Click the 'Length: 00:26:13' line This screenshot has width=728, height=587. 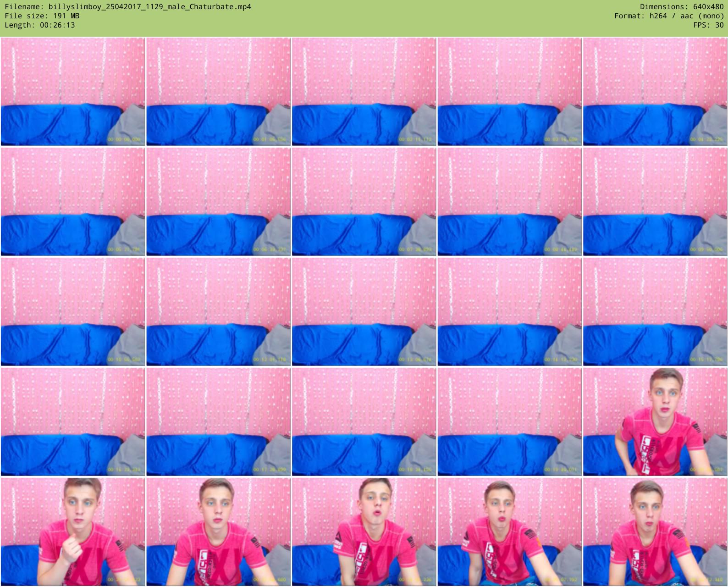pos(40,25)
